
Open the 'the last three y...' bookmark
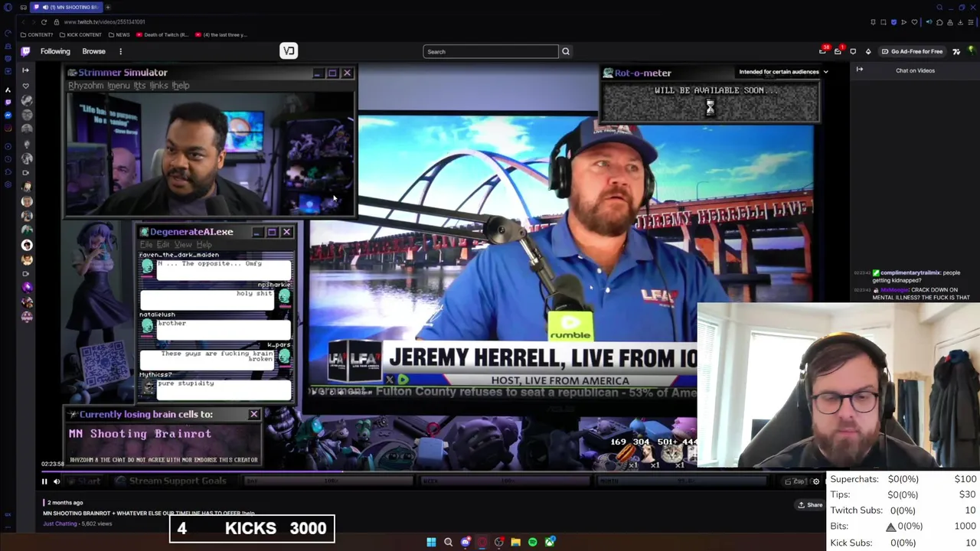click(221, 34)
